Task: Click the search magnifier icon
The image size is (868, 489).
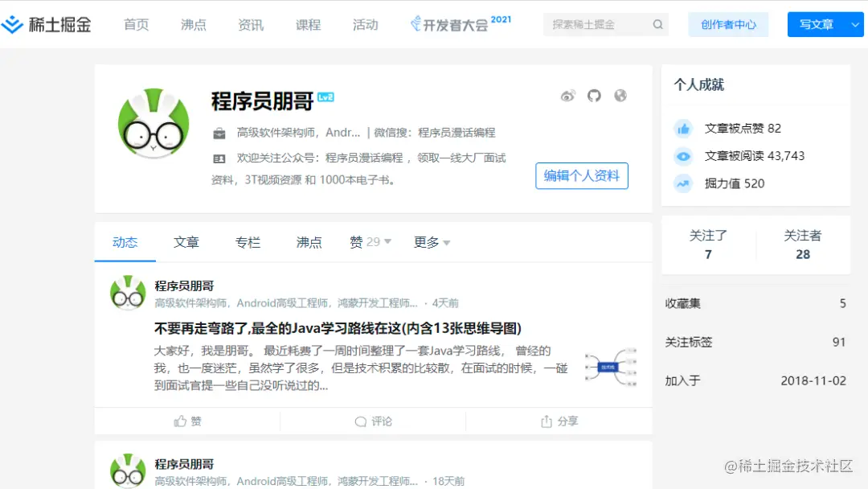Action: (x=657, y=24)
